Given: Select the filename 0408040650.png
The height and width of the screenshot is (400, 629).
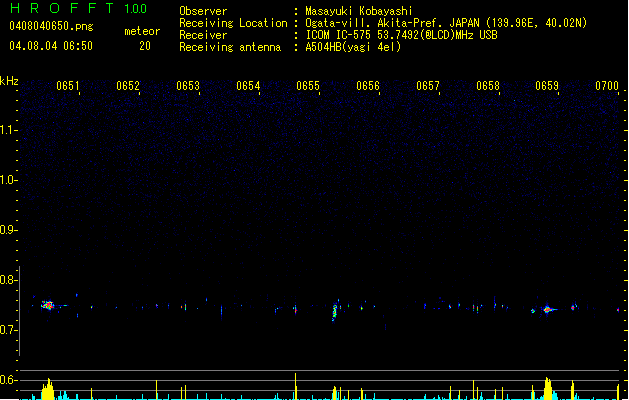Looking at the screenshot, I should point(51,26).
